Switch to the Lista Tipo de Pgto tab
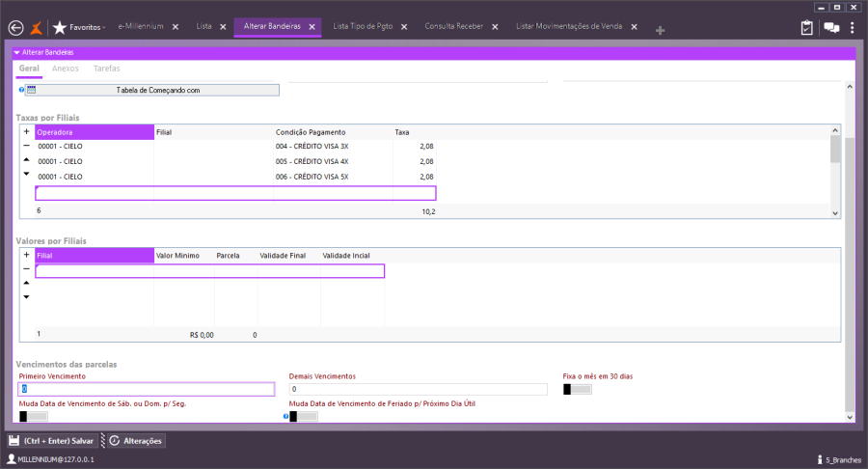Screen dimensions: 868x469 pyautogui.click(x=363, y=26)
